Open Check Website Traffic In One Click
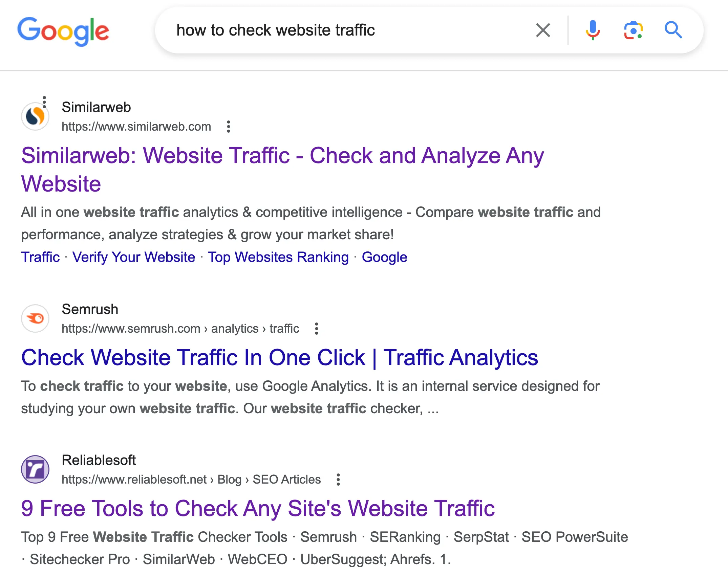This screenshot has height=578, width=728. [279, 358]
